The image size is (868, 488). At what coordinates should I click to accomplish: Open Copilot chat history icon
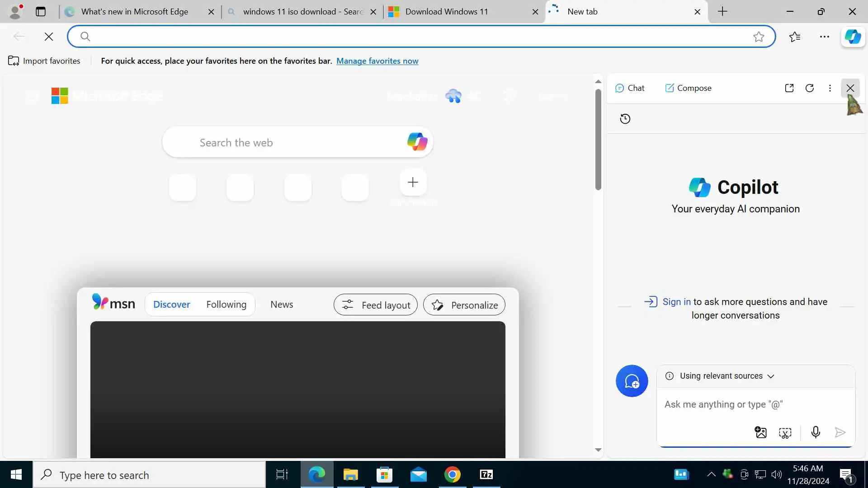625,119
